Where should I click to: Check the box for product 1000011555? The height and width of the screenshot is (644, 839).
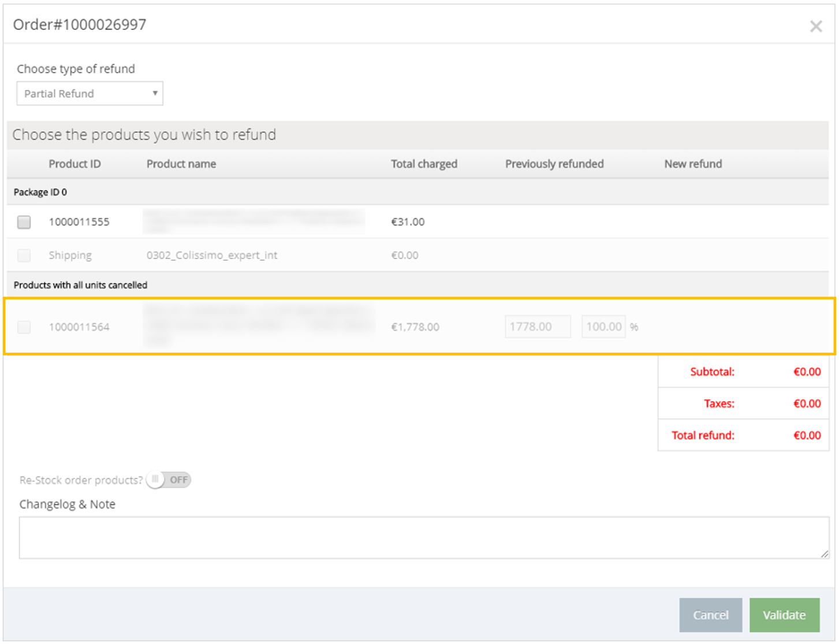click(x=24, y=222)
